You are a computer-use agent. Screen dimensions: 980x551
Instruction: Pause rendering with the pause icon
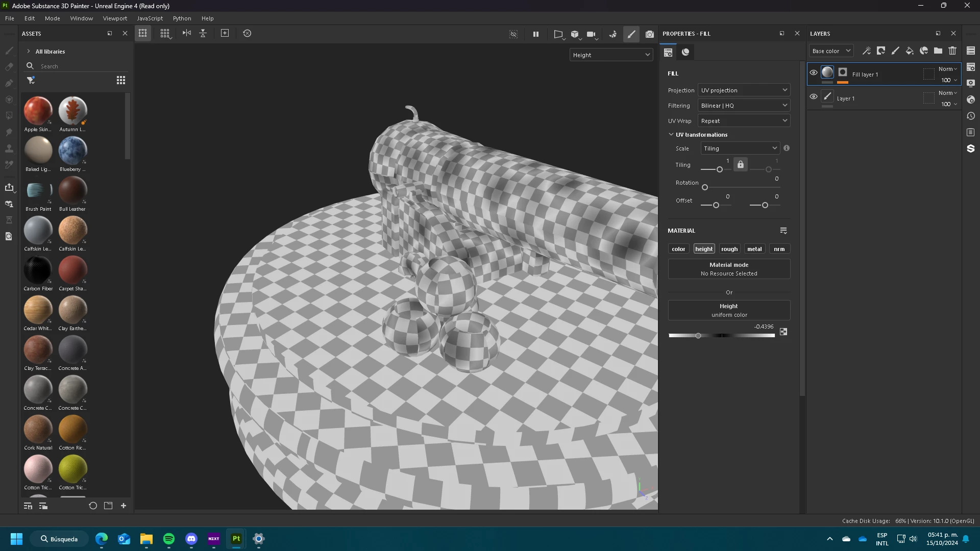(535, 34)
